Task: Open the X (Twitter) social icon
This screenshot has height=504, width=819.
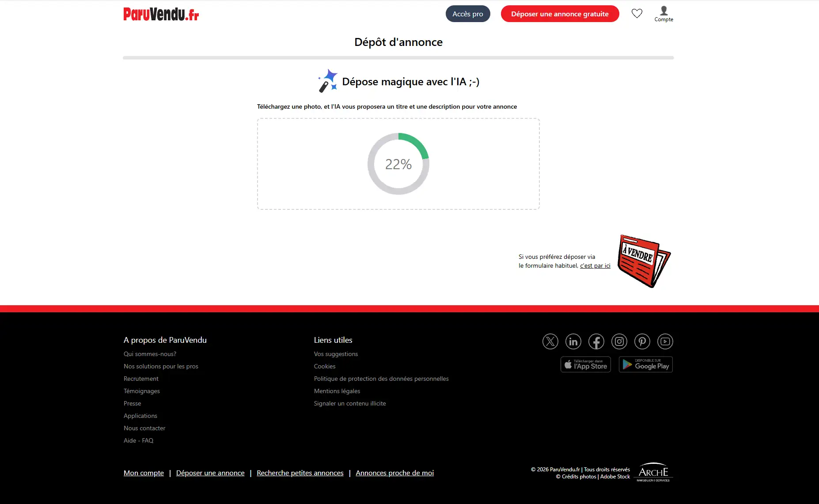Action: [x=550, y=341]
